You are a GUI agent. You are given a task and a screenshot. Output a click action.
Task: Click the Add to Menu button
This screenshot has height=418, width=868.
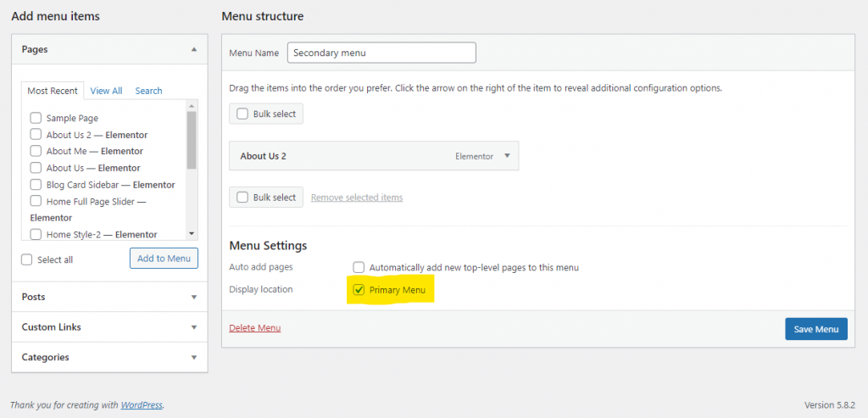(x=164, y=258)
